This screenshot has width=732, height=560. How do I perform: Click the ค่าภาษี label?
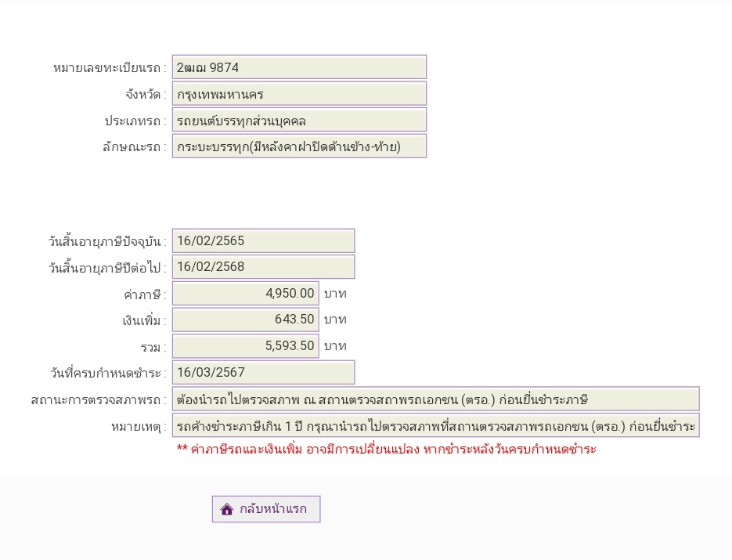145,294
